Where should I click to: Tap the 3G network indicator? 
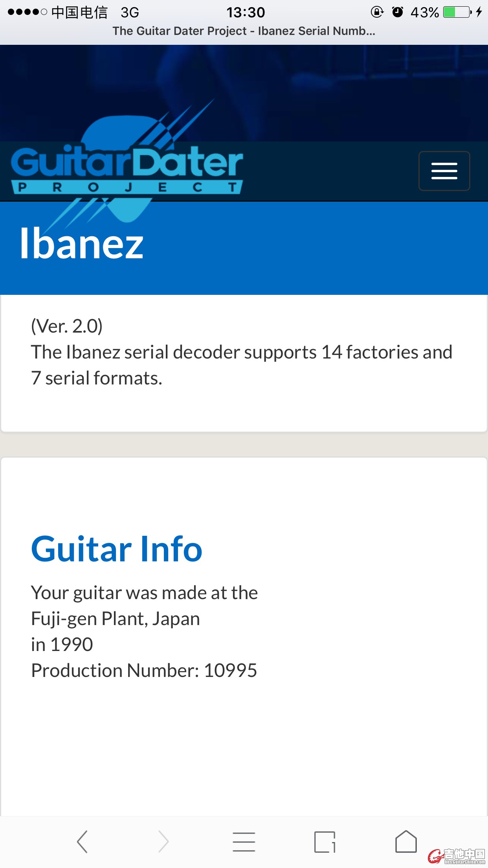click(130, 13)
